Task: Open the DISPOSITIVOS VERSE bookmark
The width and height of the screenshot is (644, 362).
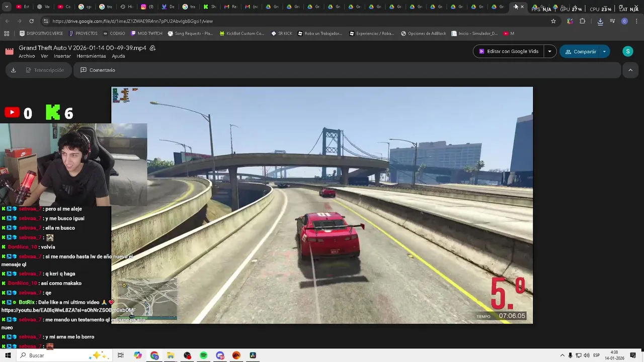Action: (41, 33)
